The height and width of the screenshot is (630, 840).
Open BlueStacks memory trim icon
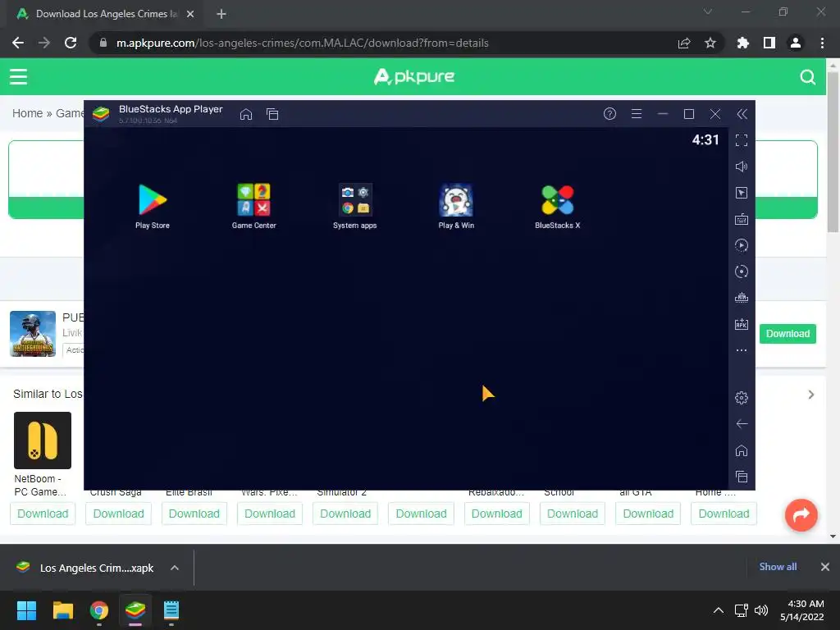pos(742,298)
